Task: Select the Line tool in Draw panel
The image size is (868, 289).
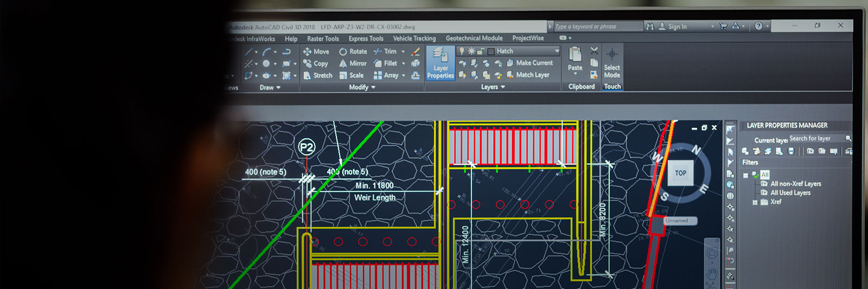Action: 248,52
